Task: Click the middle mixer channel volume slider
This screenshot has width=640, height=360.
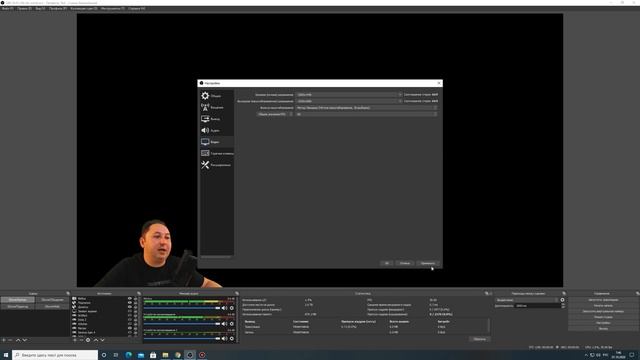Action: point(182,323)
